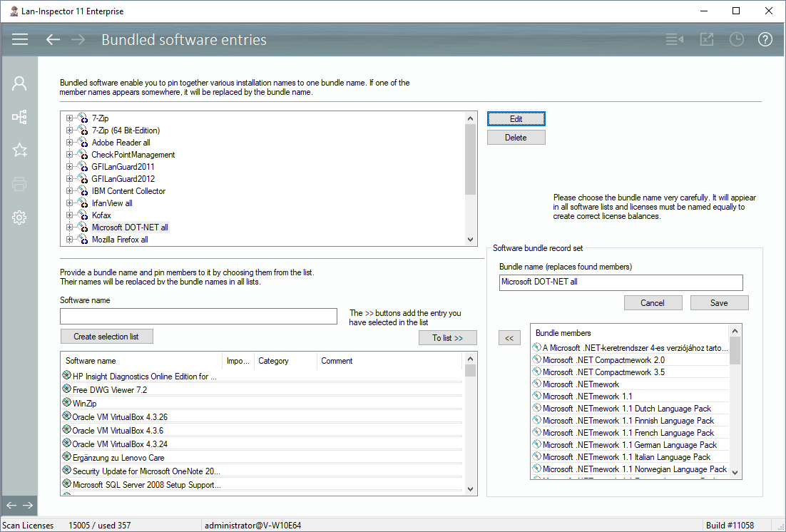The image size is (786, 532).
Task: Click the Edit button
Action: point(516,118)
